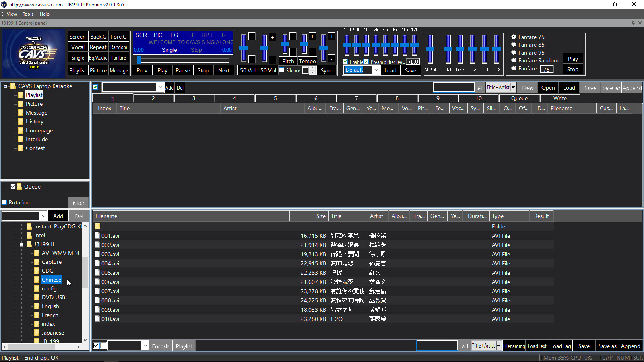
Task: Collapse the JB199III folder node
Action: pyautogui.click(x=22, y=244)
